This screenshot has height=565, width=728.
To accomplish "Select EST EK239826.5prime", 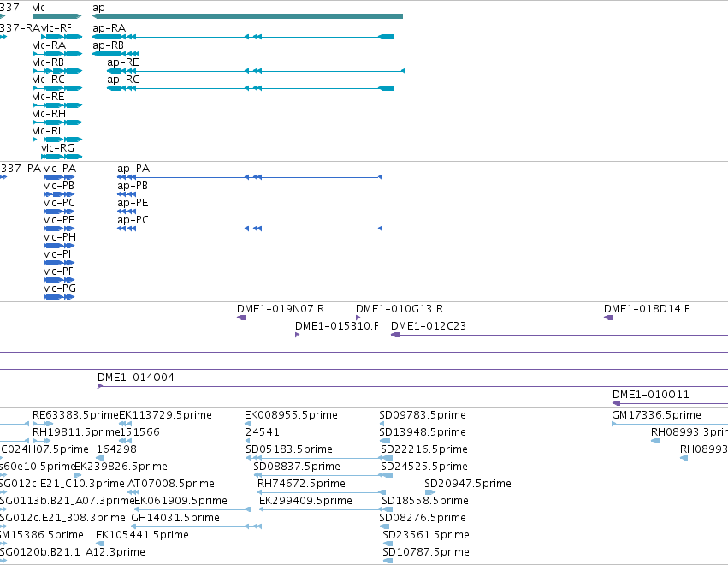I will click(121, 467).
